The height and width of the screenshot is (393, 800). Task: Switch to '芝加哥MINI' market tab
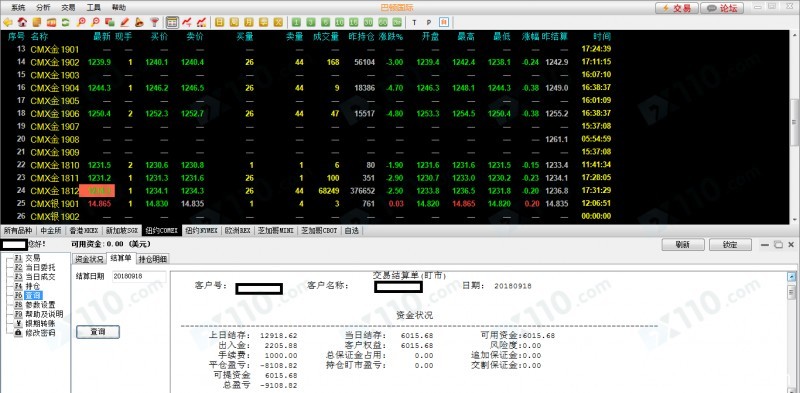pos(277,230)
